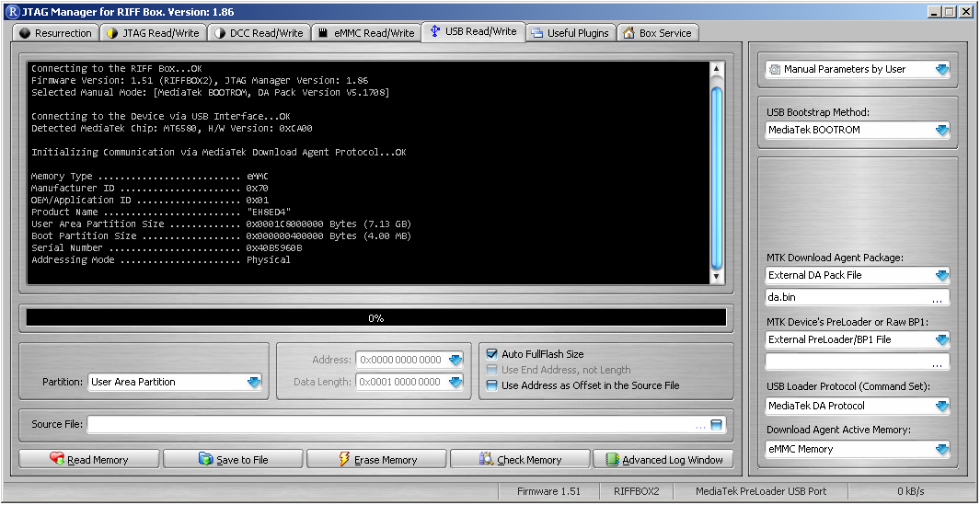Click the Source File blue browse icon

click(716, 425)
